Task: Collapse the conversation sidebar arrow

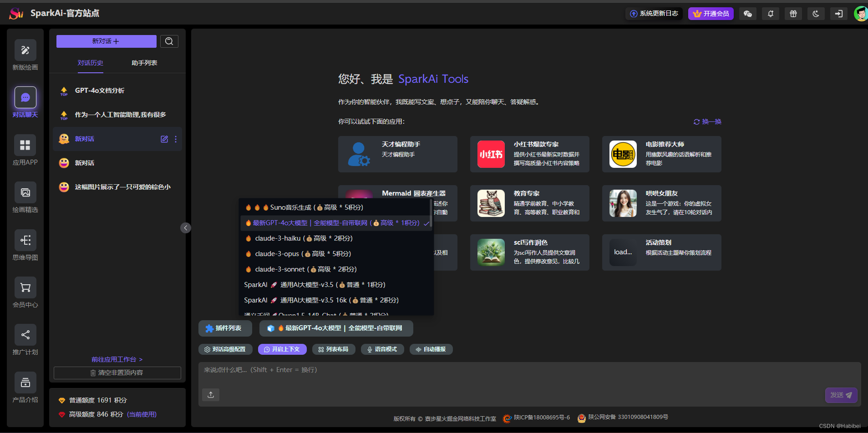Action: [x=186, y=228]
